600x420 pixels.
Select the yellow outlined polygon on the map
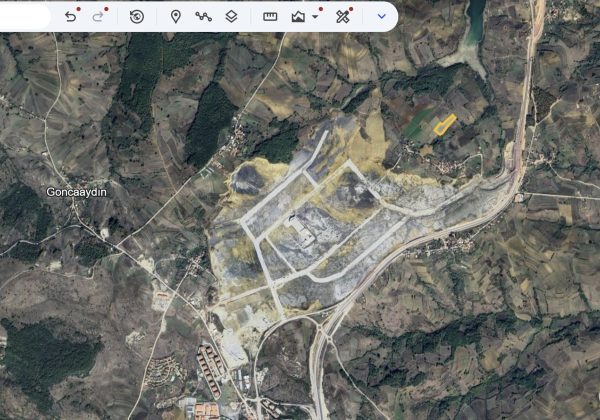click(x=444, y=124)
